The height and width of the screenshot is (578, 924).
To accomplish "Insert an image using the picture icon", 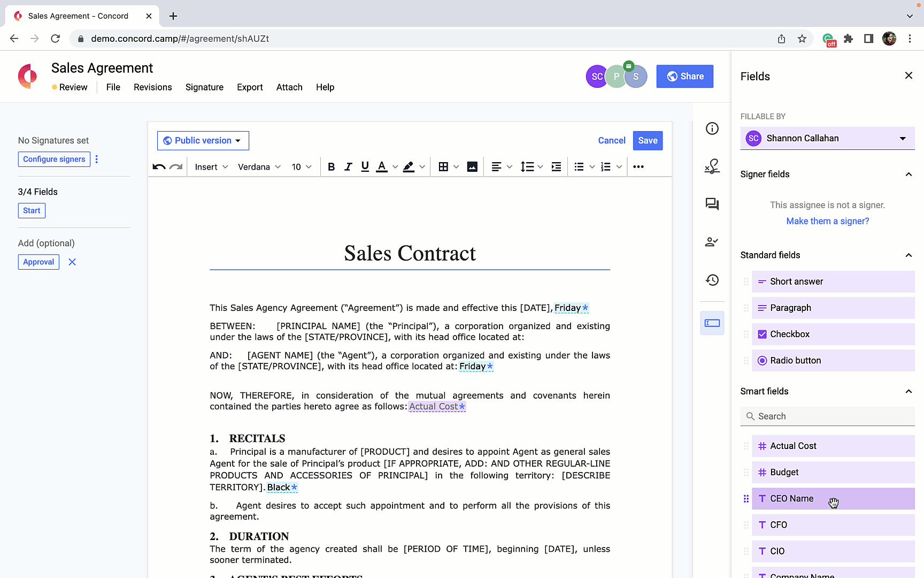I will click(x=472, y=167).
